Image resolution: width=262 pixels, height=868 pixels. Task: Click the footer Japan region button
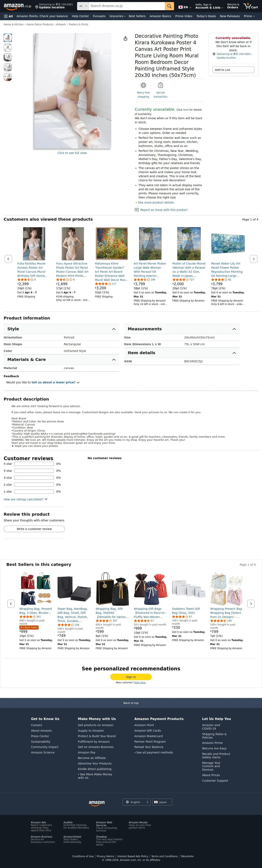click(162, 802)
